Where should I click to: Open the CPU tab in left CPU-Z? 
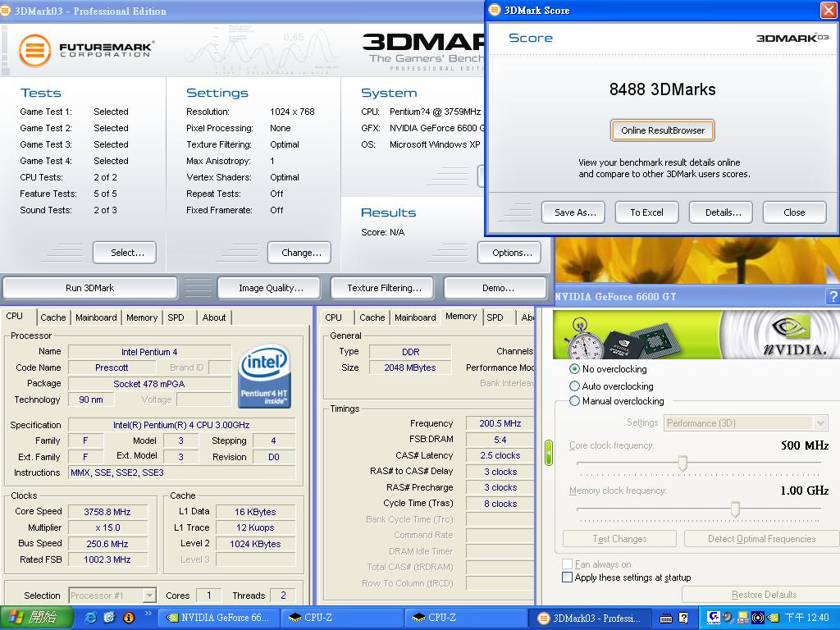tap(15, 316)
